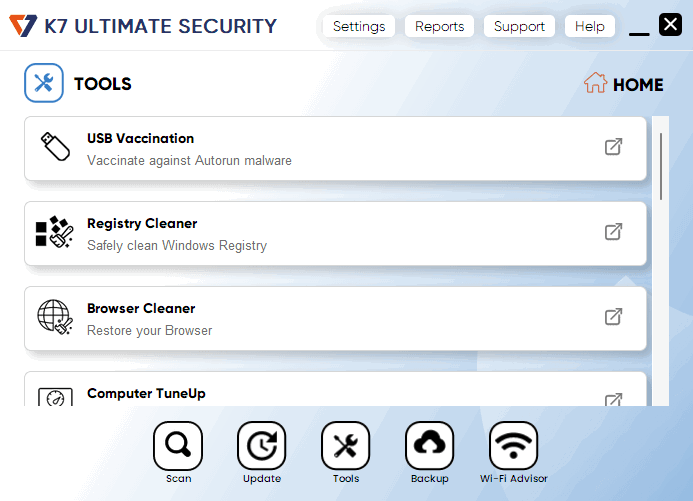The height and width of the screenshot is (501, 693).
Task: Open the Reports menu
Action: point(439,27)
